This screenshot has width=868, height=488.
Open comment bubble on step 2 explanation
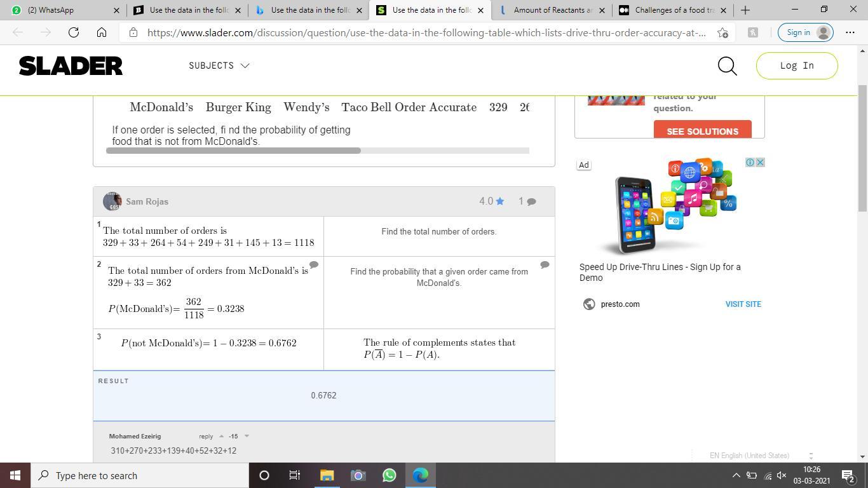(x=545, y=265)
